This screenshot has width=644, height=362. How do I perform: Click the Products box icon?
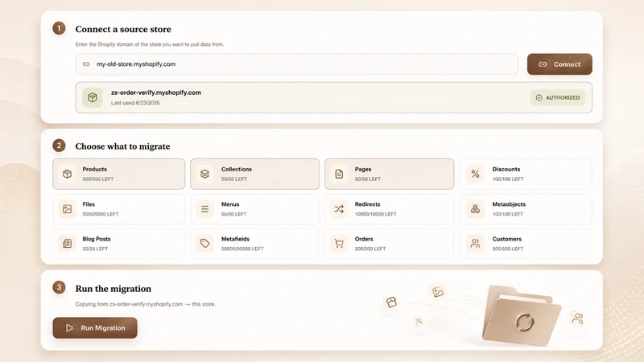[x=68, y=174]
